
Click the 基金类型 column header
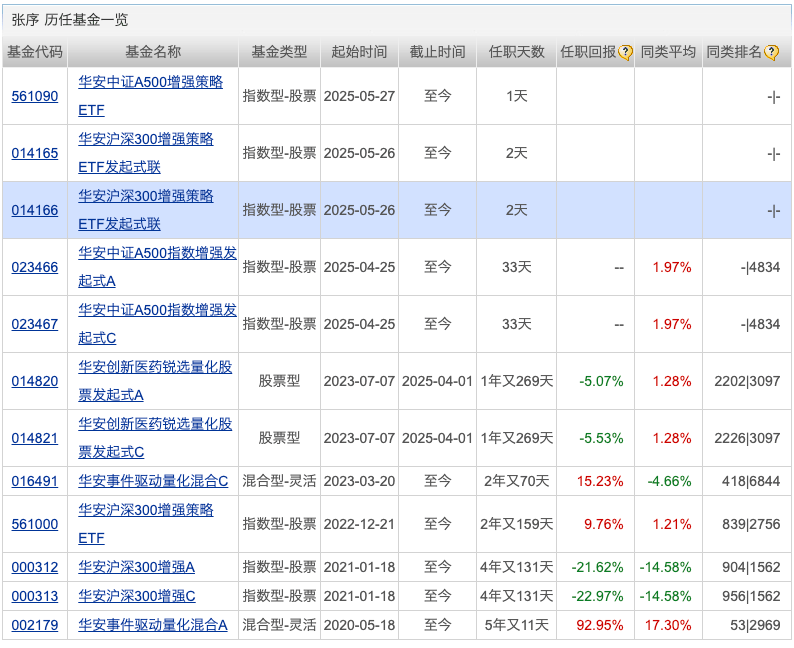(x=280, y=52)
